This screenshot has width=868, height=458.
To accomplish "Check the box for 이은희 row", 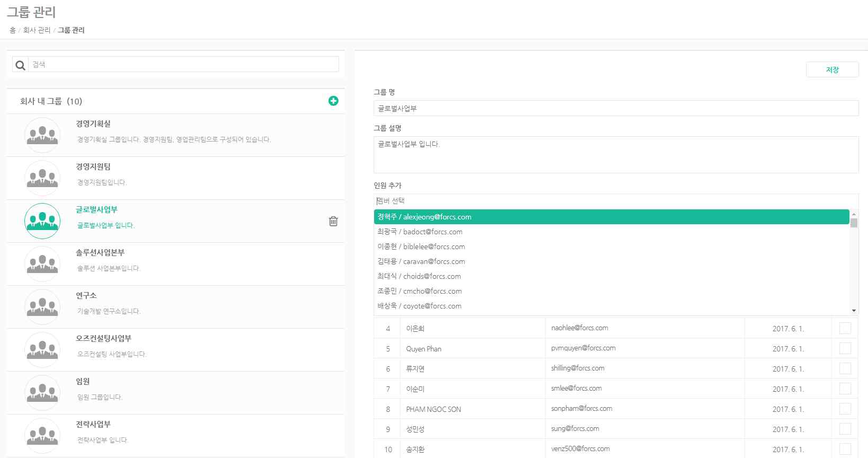I will pyautogui.click(x=845, y=328).
